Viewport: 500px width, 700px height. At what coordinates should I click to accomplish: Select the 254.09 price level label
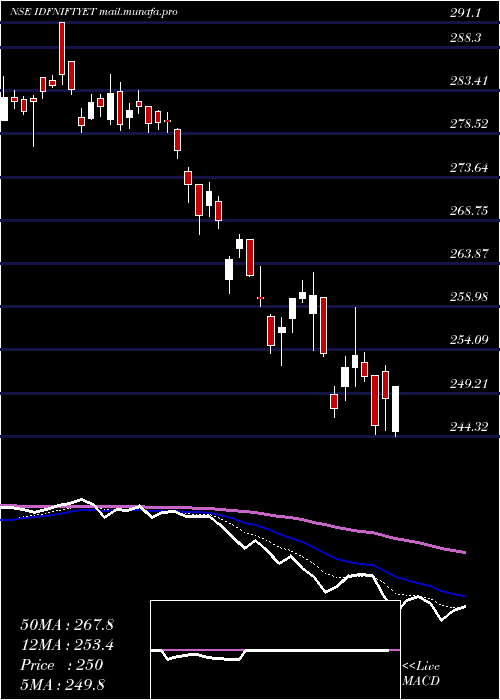469,341
